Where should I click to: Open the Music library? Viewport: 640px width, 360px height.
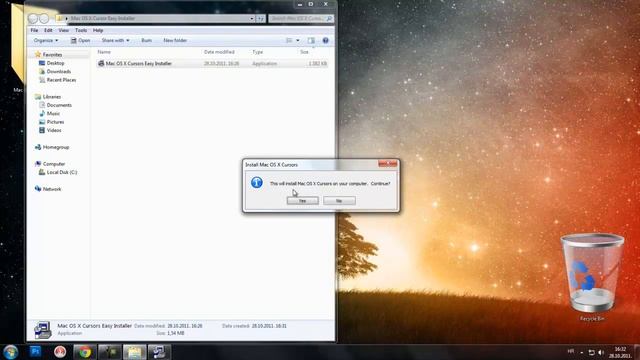[x=53, y=113]
